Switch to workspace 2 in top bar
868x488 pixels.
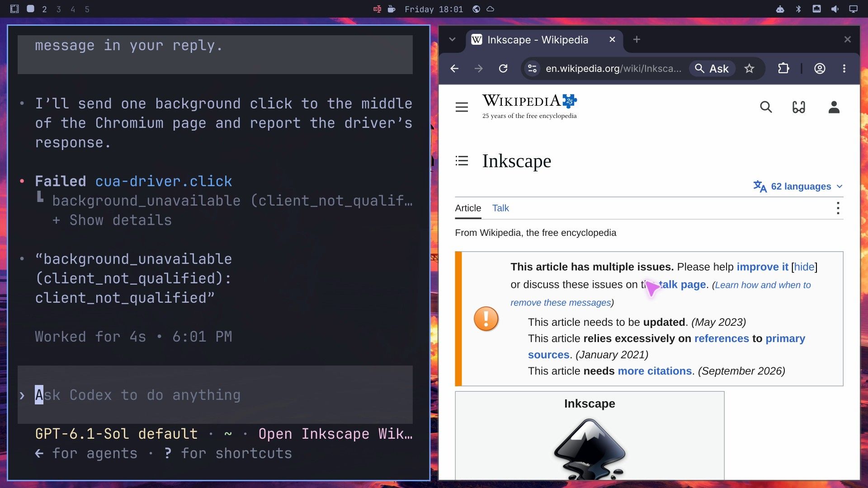(x=44, y=9)
